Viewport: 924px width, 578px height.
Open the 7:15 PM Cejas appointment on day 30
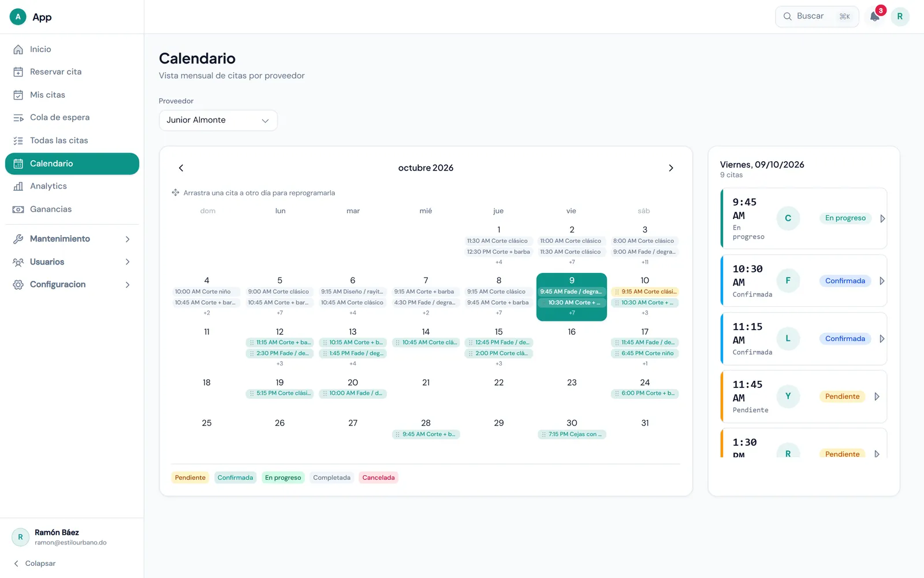(x=572, y=435)
